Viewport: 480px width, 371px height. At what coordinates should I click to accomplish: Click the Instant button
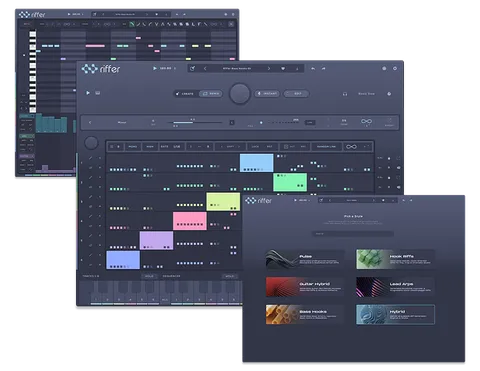click(x=267, y=94)
